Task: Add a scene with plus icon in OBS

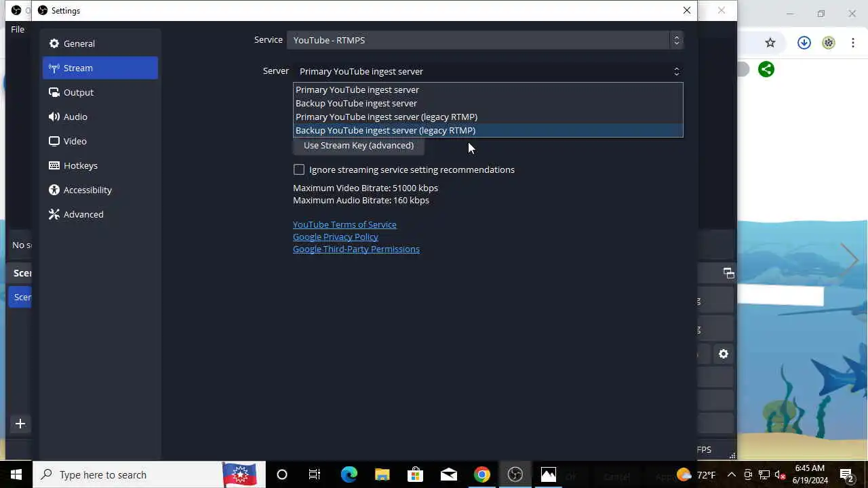Action: [x=20, y=424]
